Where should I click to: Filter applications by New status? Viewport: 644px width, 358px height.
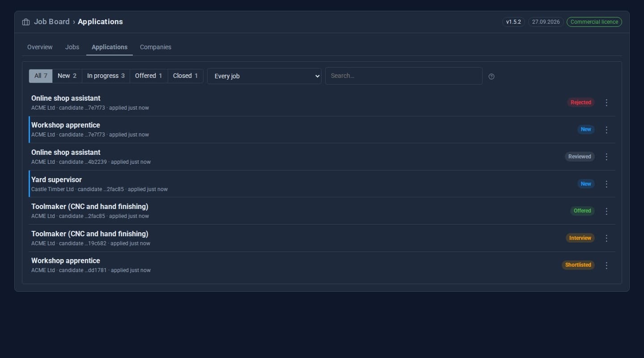coord(67,76)
